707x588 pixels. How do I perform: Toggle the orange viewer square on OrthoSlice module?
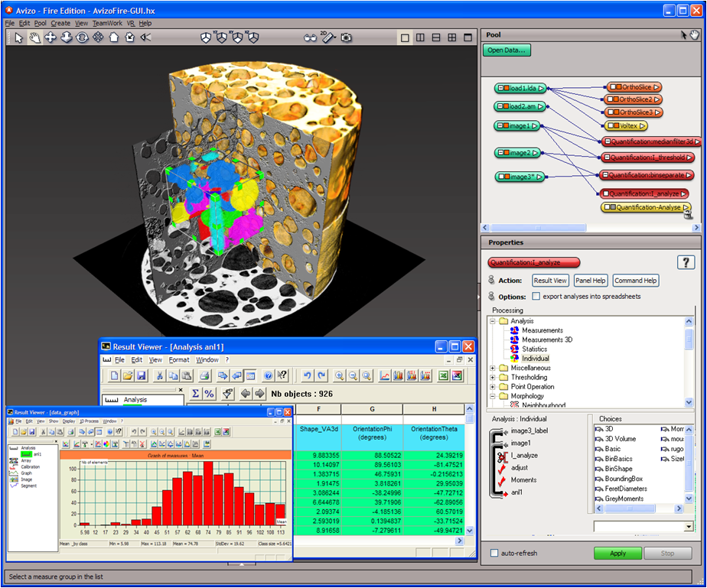pyautogui.click(x=615, y=87)
